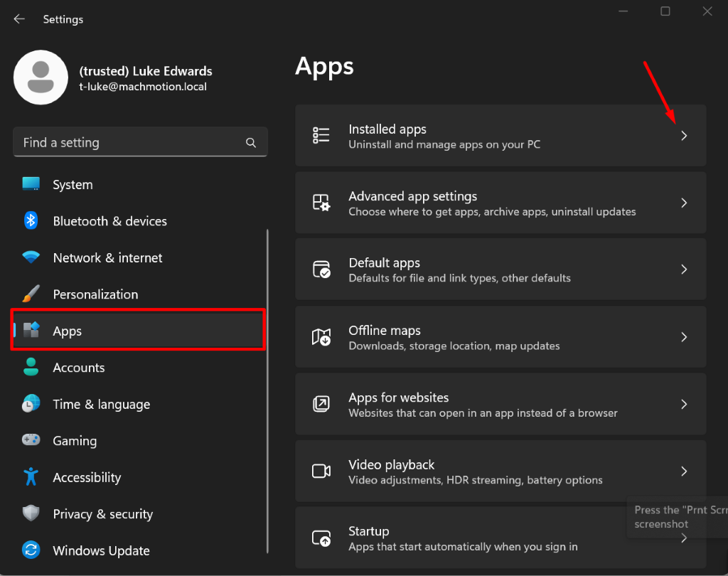The height and width of the screenshot is (576, 728).
Task: Click the Find a setting search box
Action: 128,143
